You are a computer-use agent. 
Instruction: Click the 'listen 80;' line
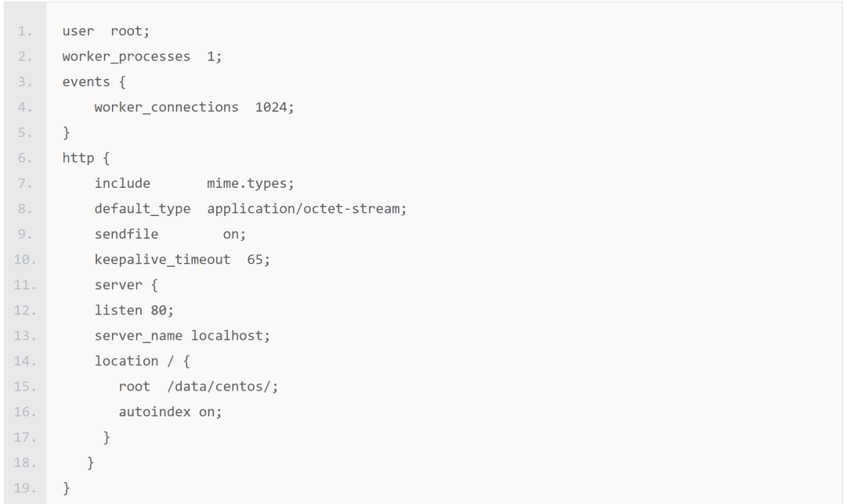[x=135, y=311]
